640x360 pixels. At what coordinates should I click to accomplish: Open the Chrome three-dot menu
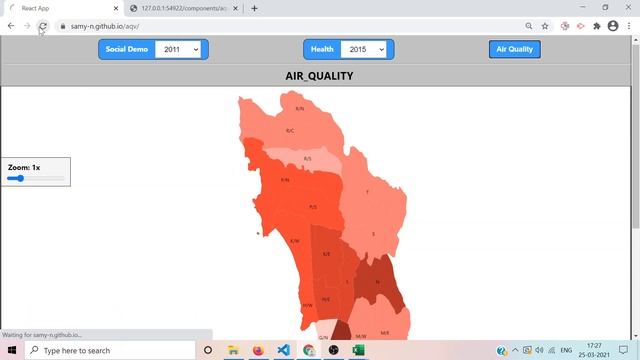click(629, 26)
